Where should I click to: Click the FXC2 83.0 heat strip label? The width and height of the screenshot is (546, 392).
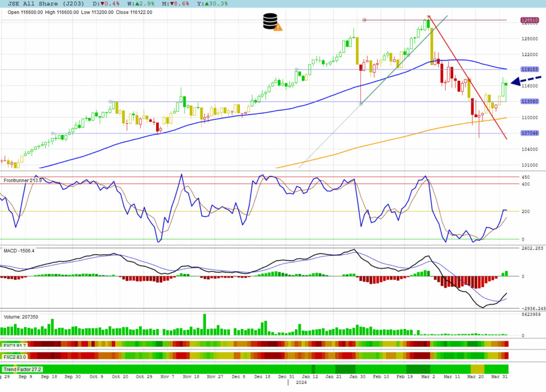(14, 356)
